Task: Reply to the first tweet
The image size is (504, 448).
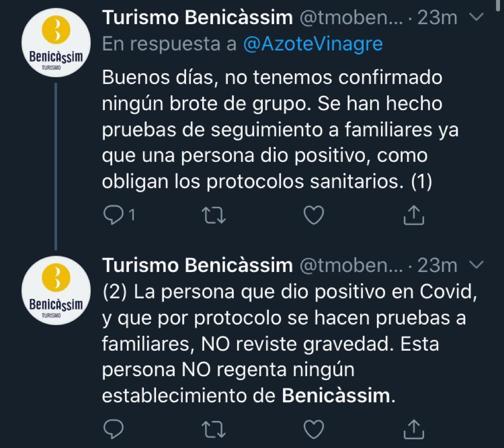Action: click(x=114, y=215)
